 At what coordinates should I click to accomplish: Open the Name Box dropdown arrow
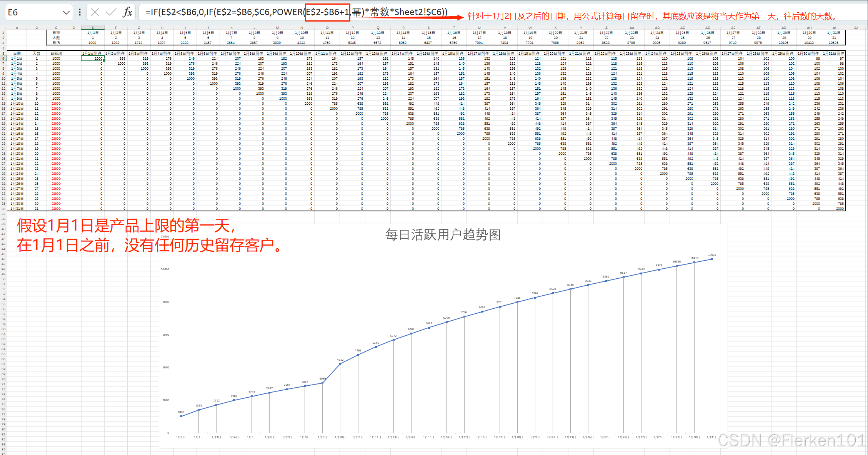point(66,12)
